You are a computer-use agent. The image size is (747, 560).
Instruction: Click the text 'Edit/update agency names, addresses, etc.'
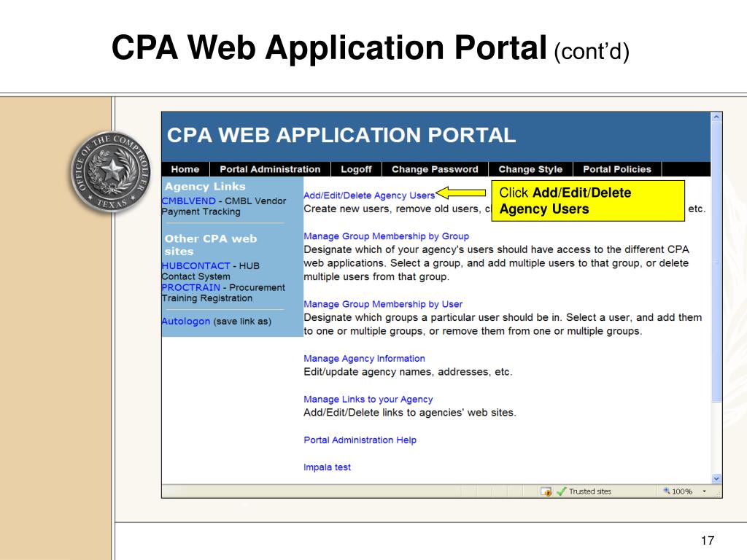tap(408, 372)
